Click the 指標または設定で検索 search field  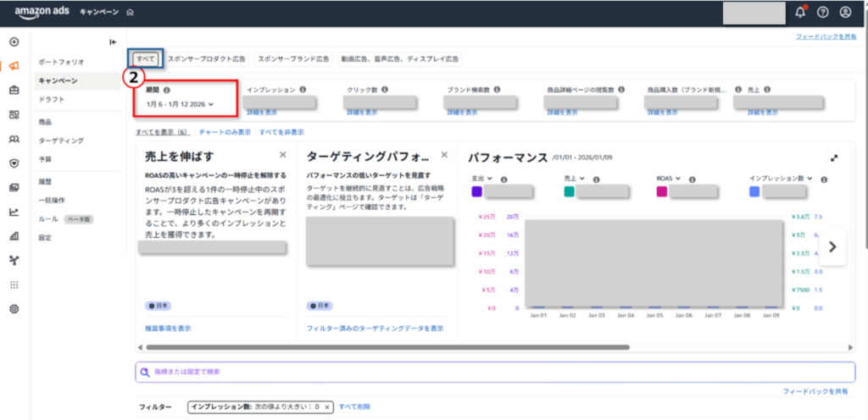point(495,372)
